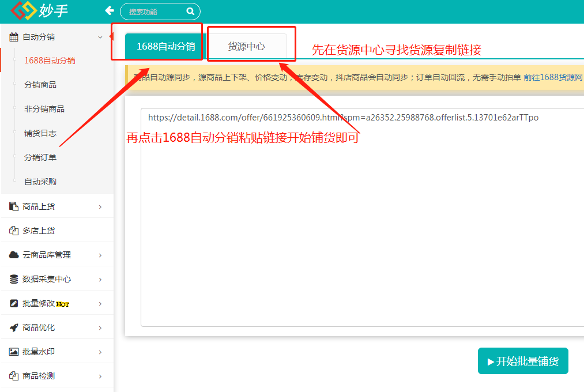
Task: Click the 自动分销 calendar icon
Action: (x=14, y=37)
